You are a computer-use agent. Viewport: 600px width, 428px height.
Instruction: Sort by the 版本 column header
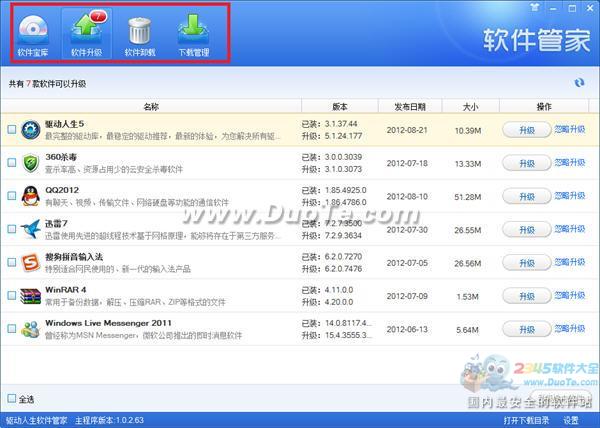click(340, 106)
